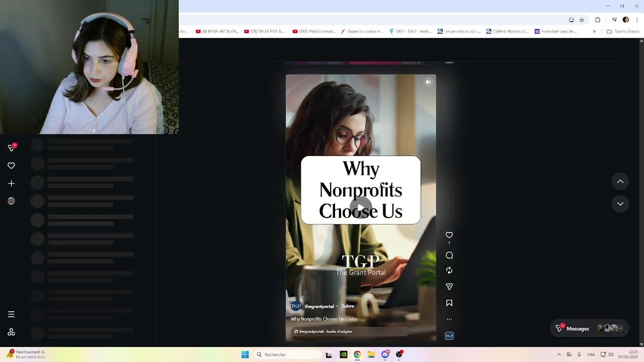The width and height of the screenshot is (644, 362).
Task: Go to the previous reel with the up chevron
Action: point(620,182)
